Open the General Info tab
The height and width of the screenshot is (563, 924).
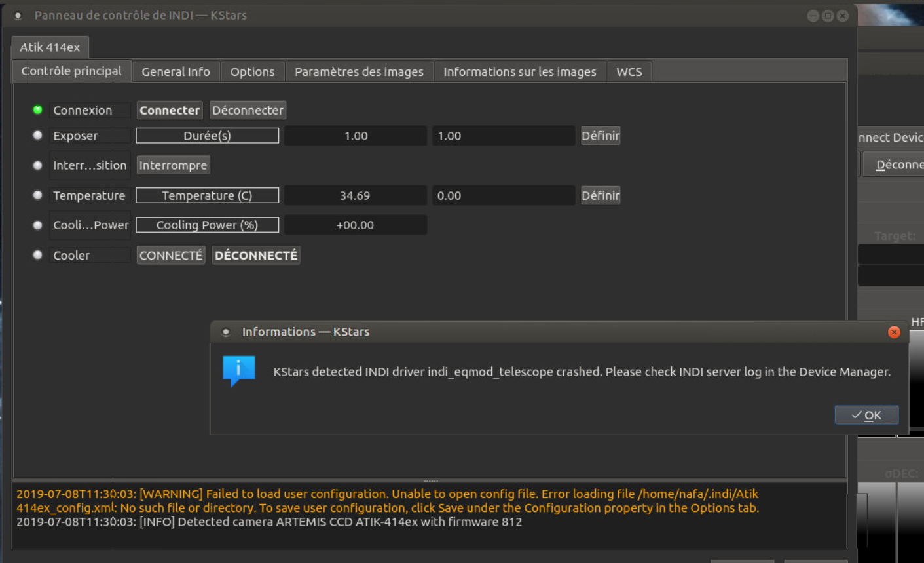pyautogui.click(x=176, y=71)
